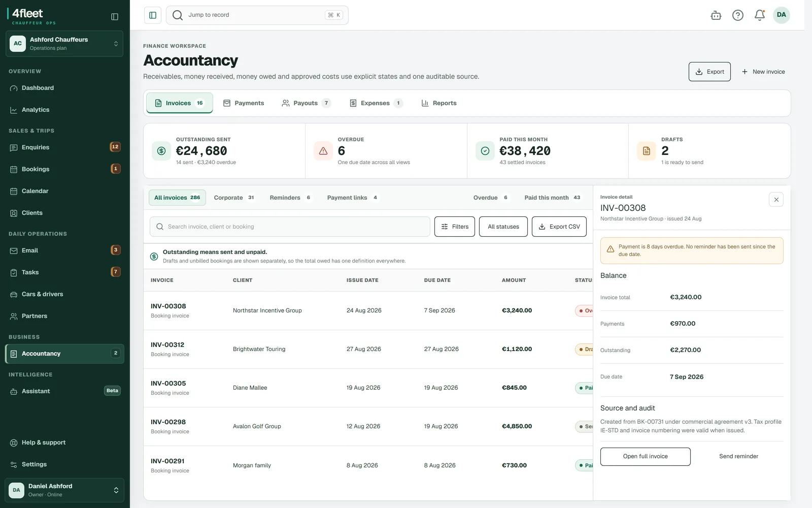Switch to the Invoices tab

click(180, 103)
